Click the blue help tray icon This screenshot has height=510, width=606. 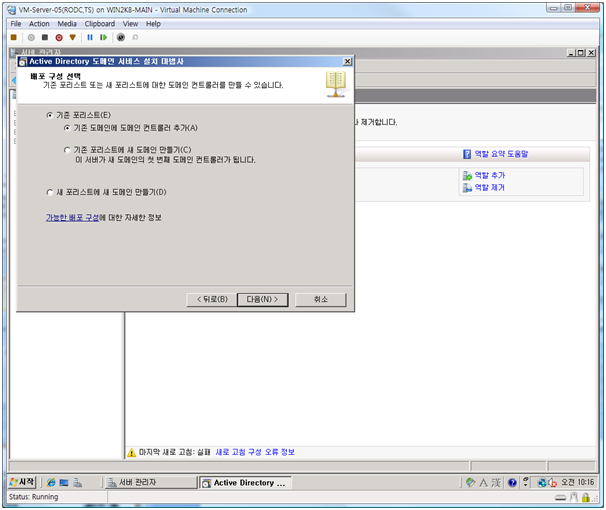tap(512, 483)
